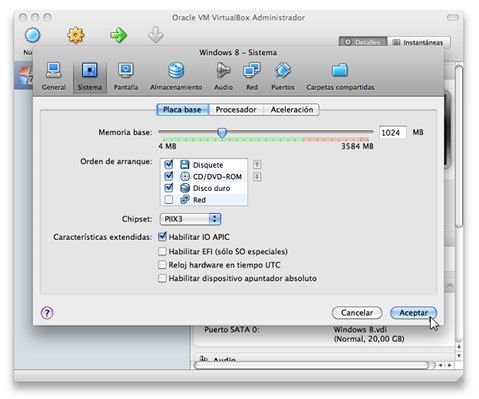Move selected boot device up with arrow button

pos(257,164)
